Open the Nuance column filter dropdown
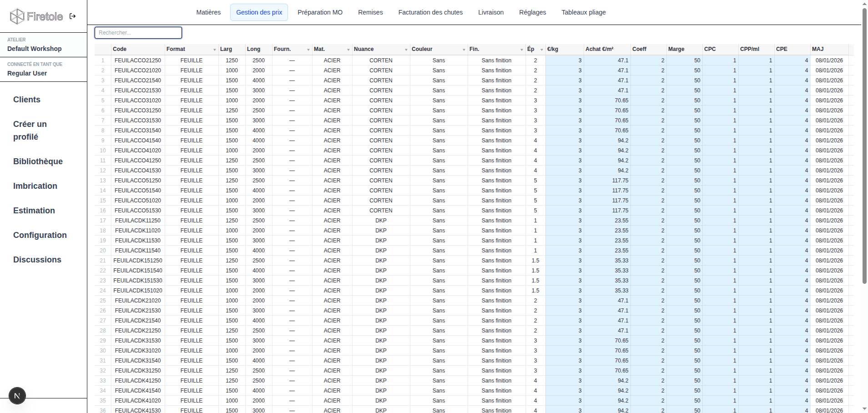The image size is (868, 413). 406,50
